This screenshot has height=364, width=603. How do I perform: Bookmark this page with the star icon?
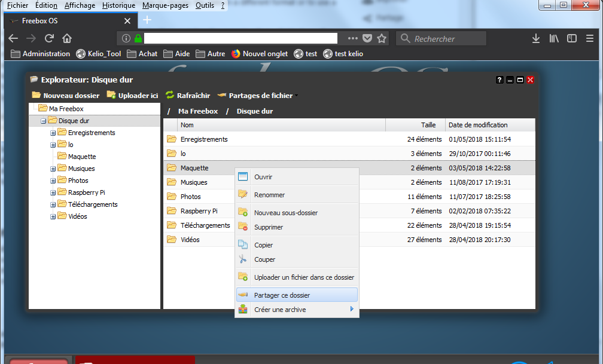382,38
